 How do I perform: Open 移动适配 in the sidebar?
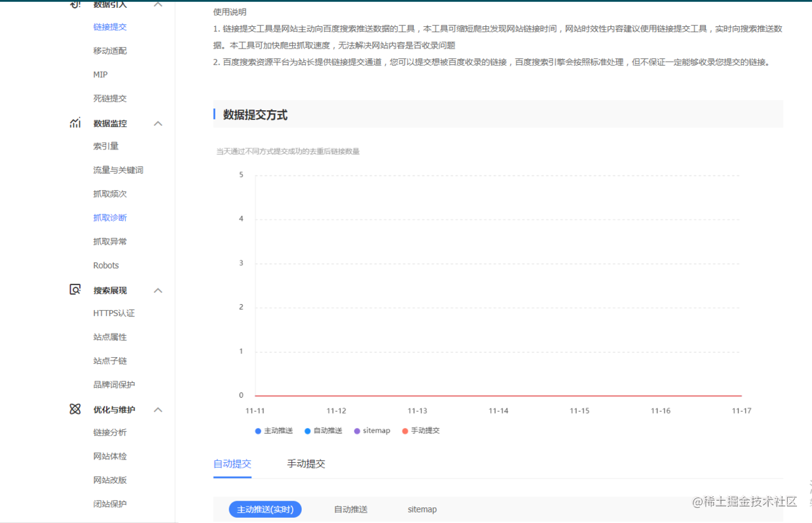coord(110,50)
